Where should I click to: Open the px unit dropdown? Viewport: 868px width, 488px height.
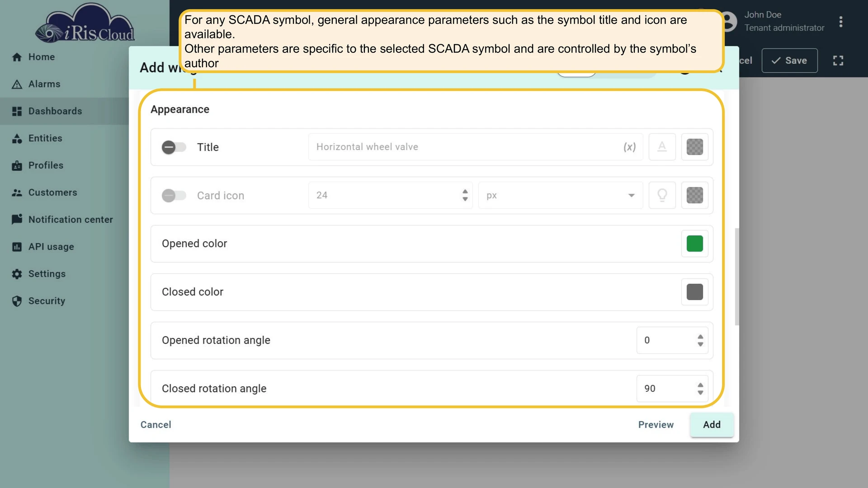coord(561,195)
